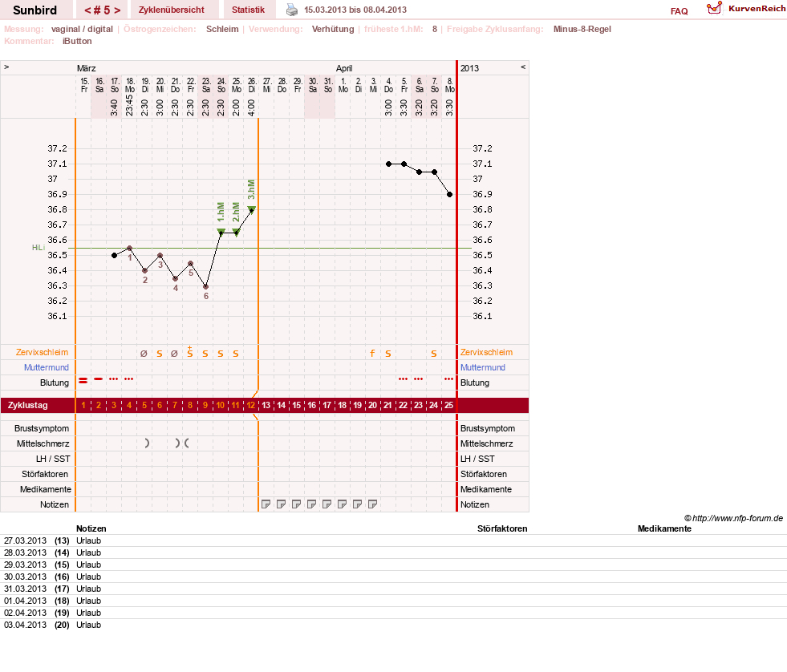Viewport: 787px width, 672px height.
Task: Click the temperature point on 8. April
Action: [x=450, y=194]
